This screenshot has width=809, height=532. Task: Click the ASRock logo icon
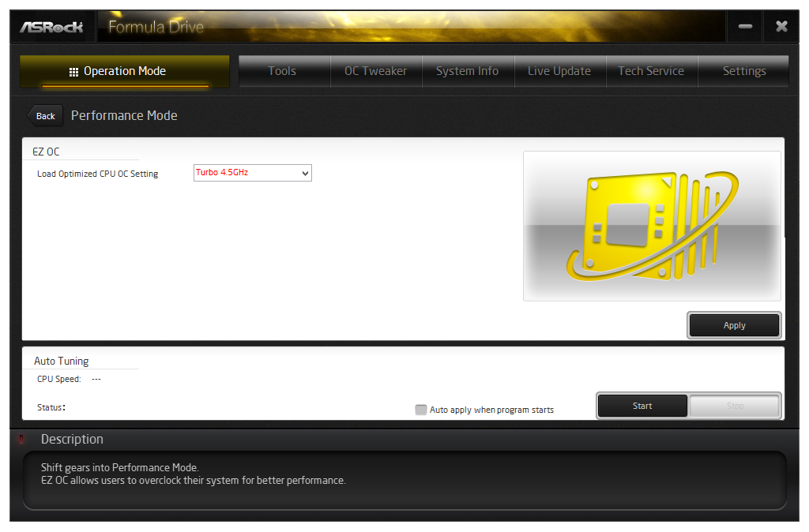click(51, 27)
